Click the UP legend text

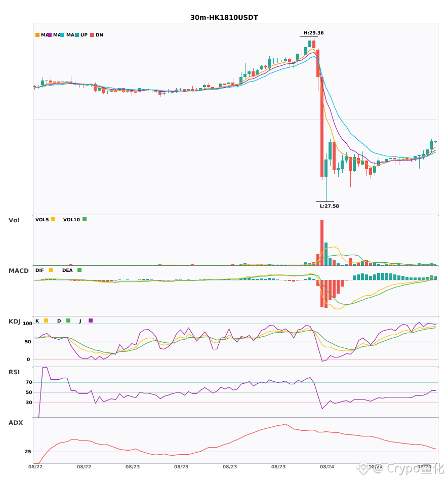[x=84, y=35]
